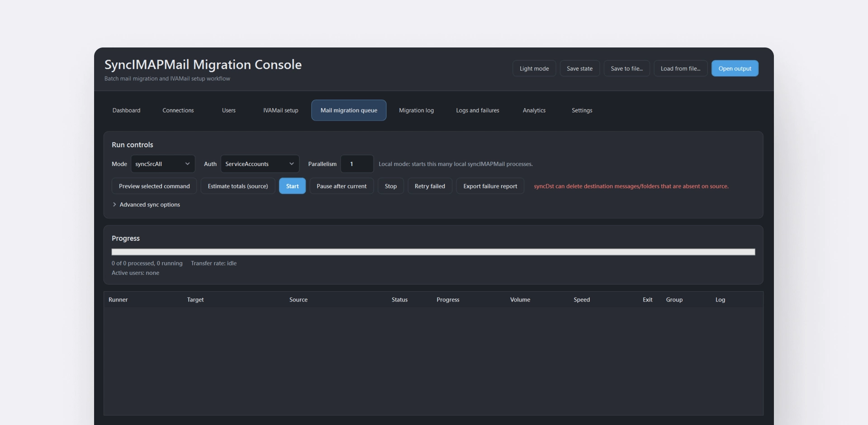Viewport: 868px width, 425px height.
Task: Open the Settings tab
Action: [x=582, y=110]
